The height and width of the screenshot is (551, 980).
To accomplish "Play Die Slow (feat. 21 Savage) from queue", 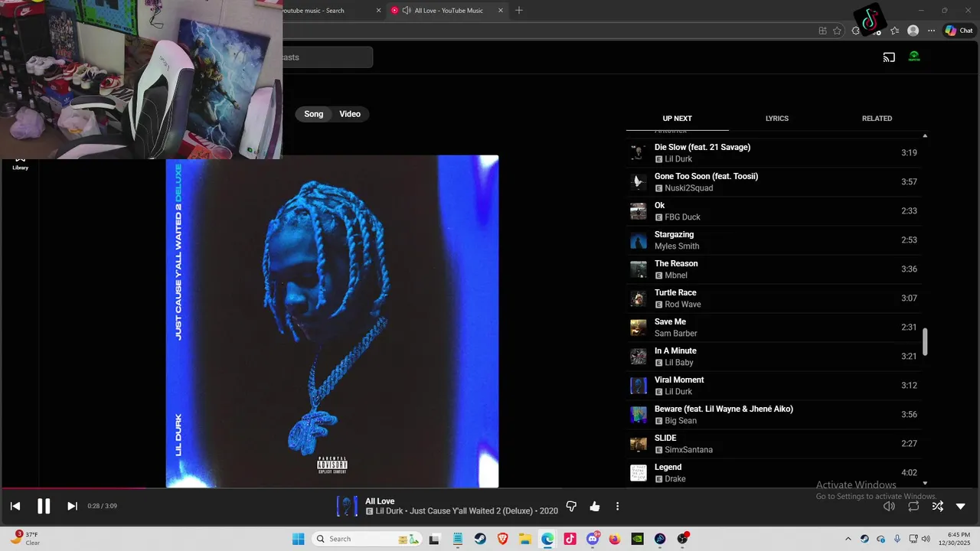I will (x=773, y=153).
